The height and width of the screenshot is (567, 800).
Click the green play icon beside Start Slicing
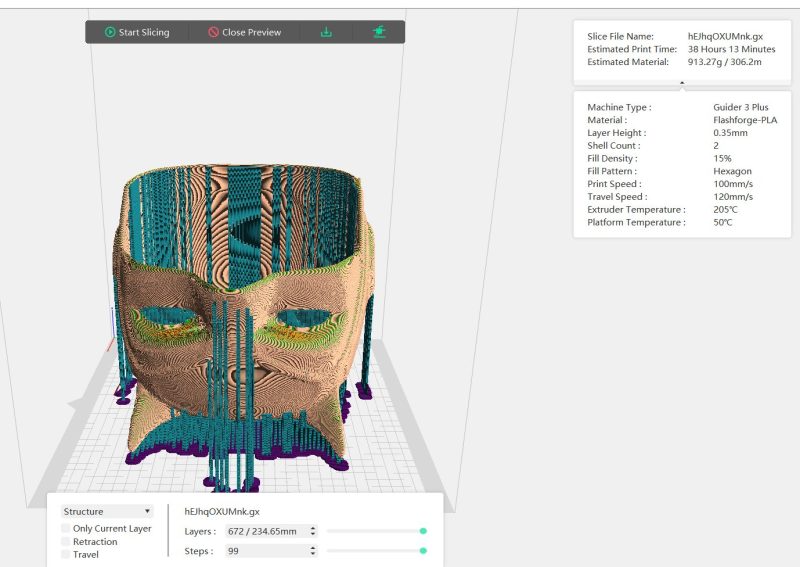[110, 32]
